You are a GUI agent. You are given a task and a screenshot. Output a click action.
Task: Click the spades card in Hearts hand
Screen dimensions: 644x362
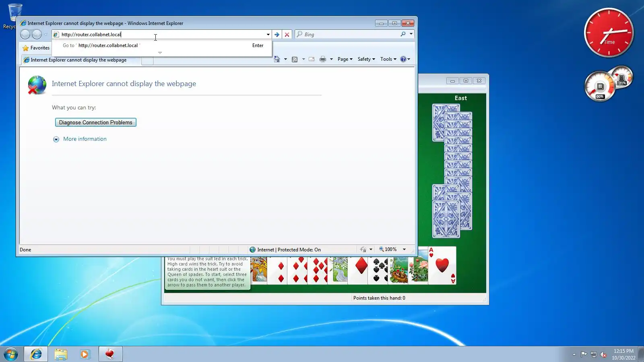(378, 270)
